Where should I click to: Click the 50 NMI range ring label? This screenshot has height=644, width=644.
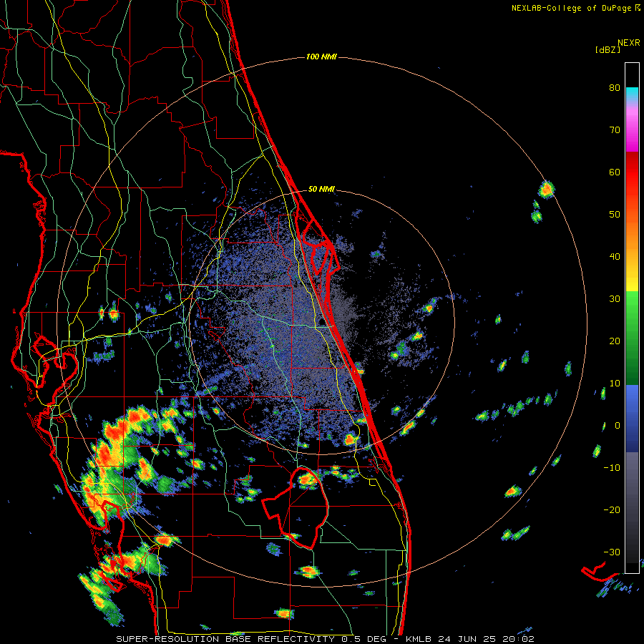(x=321, y=190)
